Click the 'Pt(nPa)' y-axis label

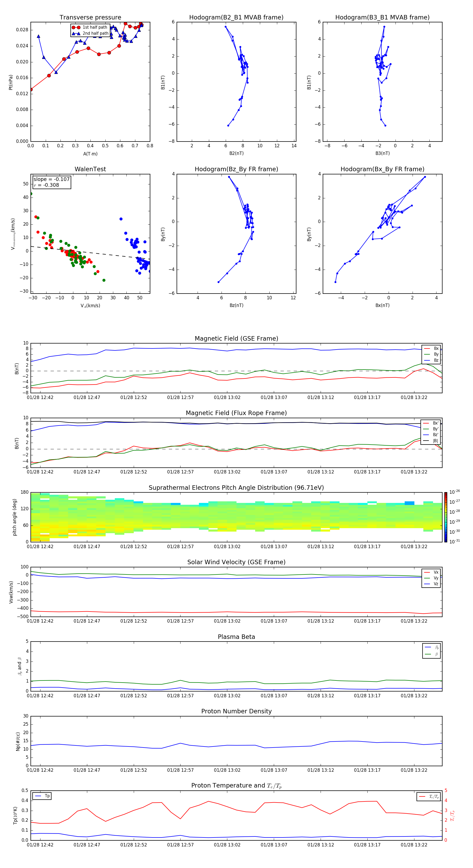point(11,82)
